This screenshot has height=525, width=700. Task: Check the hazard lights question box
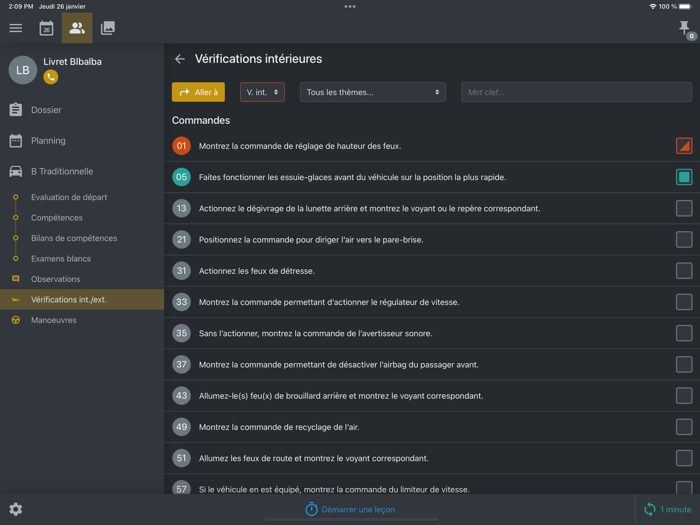(684, 271)
